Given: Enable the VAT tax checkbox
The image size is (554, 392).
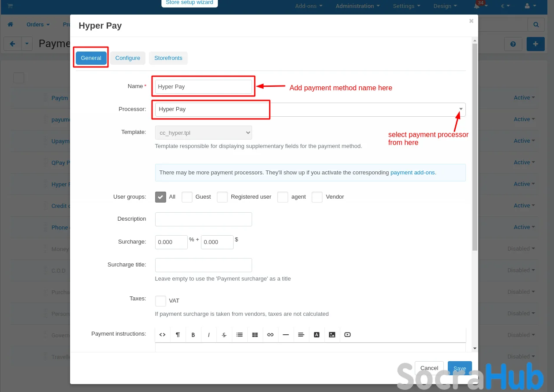Looking at the screenshot, I should pos(160,301).
